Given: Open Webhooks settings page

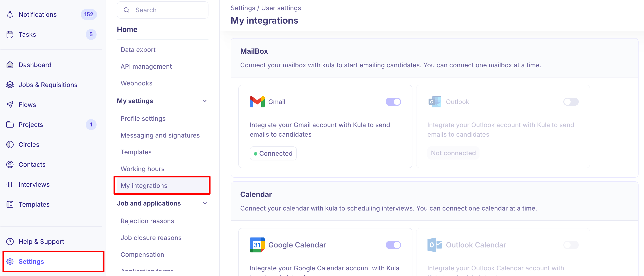Looking at the screenshot, I should pos(136,83).
